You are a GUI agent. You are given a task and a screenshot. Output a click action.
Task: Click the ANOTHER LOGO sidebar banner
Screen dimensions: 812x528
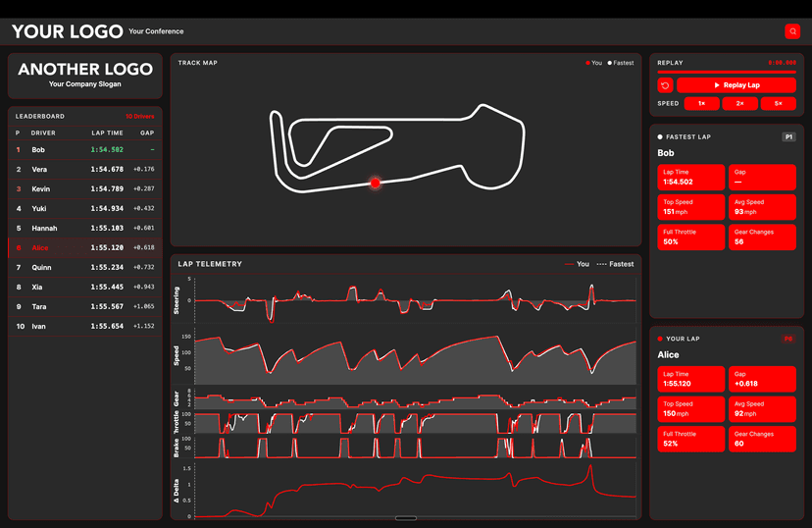[85, 76]
